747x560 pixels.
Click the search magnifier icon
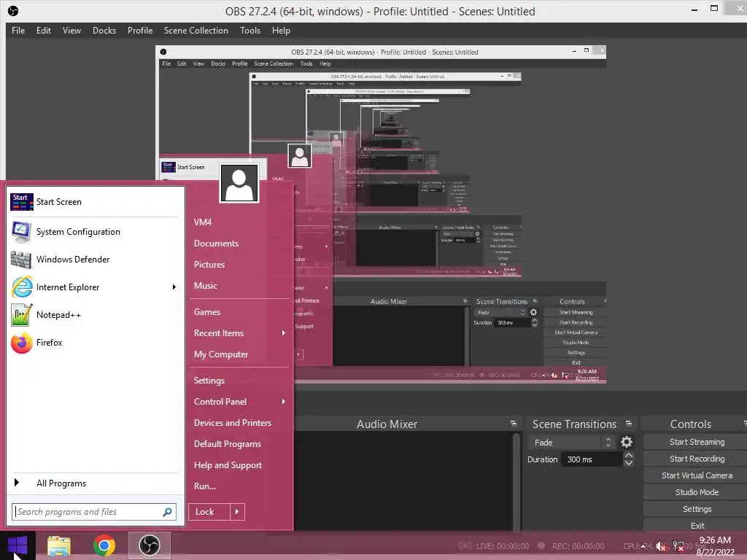pos(167,512)
